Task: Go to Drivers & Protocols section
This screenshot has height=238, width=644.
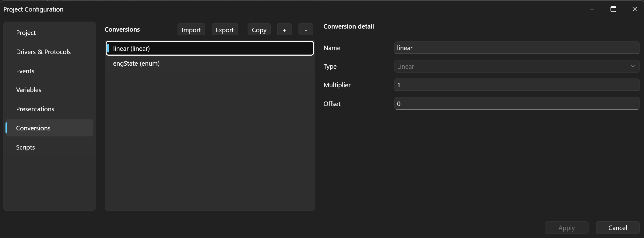Action: 49,52
